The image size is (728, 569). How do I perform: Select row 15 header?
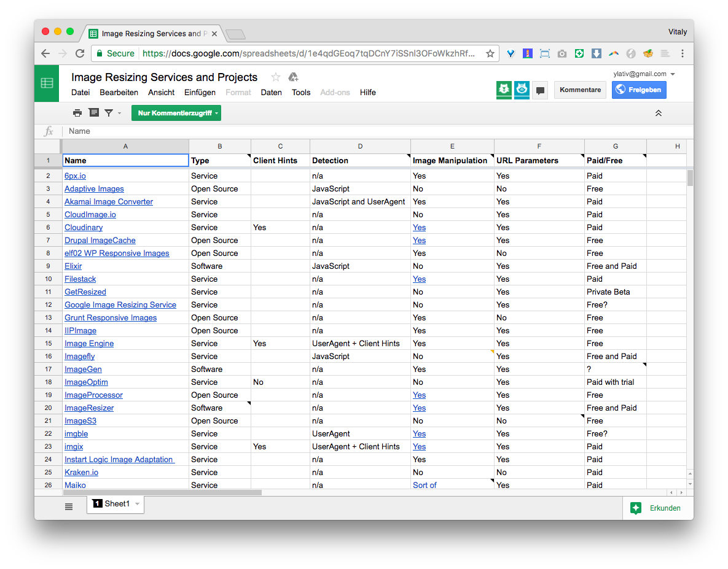(x=49, y=344)
